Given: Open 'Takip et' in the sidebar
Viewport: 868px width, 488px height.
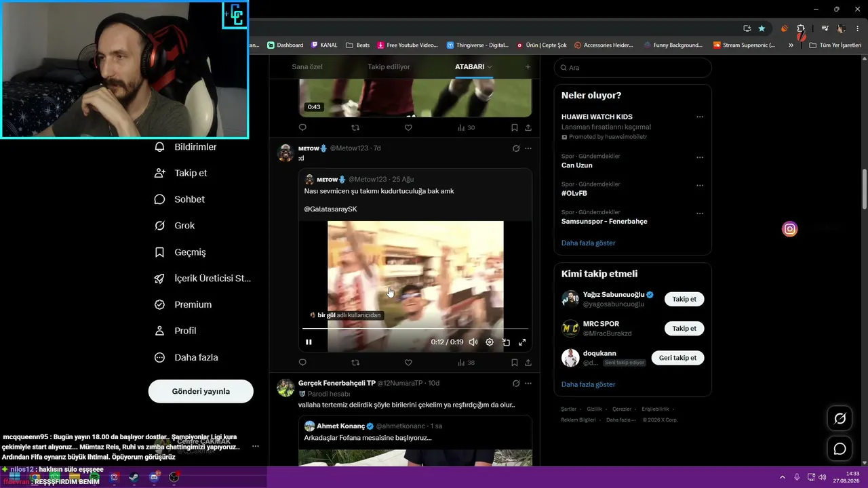Looking at the screenshot, I should point(181,173).
